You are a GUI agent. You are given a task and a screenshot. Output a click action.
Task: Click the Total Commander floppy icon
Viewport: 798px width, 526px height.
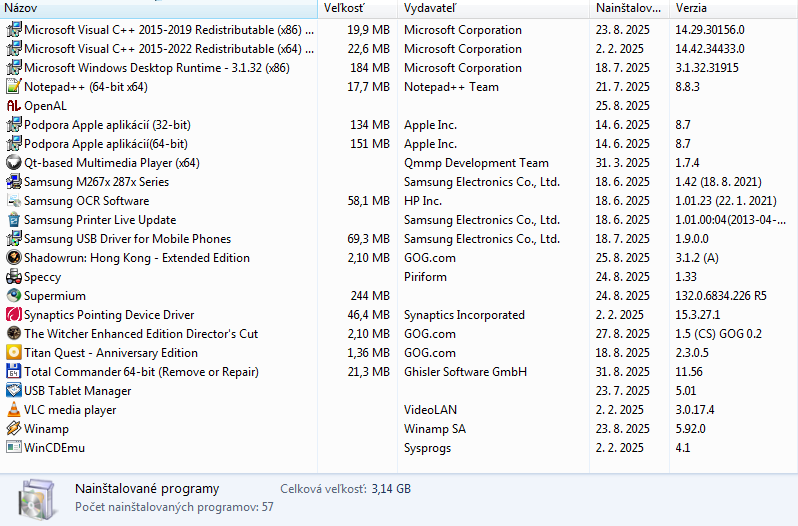pyautogui.click(x=14, y=372)
